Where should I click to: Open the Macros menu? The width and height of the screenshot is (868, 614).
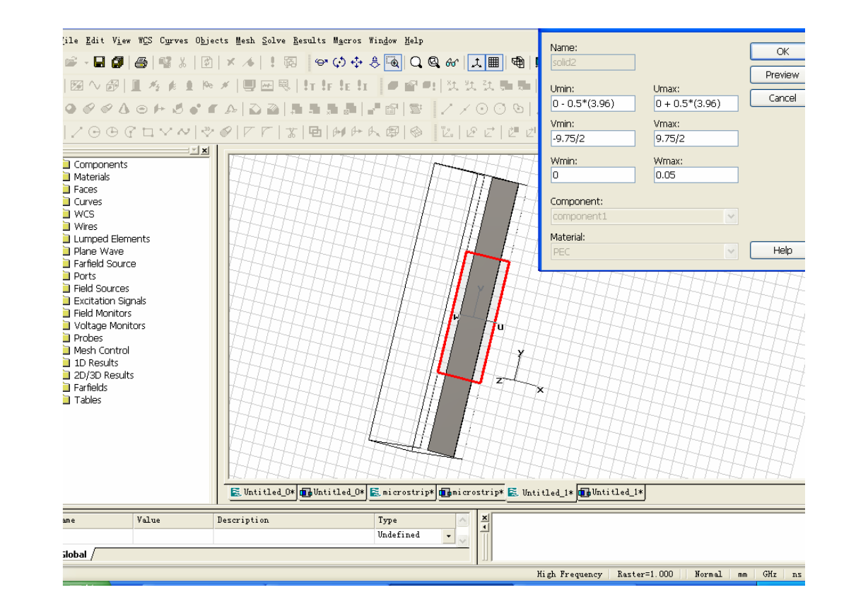click(x=347, y=41)
